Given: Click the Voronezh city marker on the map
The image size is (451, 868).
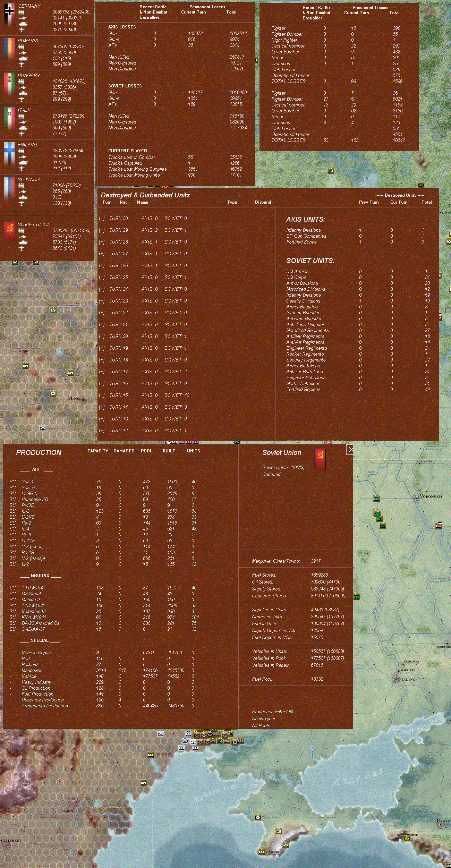Looking at the screenshot, I should coord(416,497).
